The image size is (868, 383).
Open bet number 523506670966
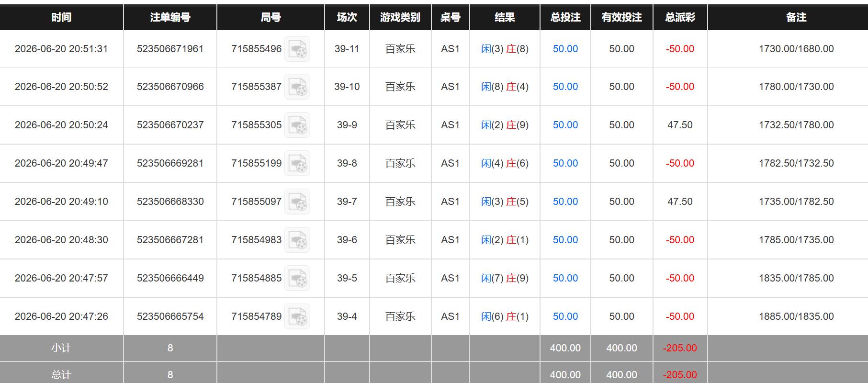pos(170,87)
